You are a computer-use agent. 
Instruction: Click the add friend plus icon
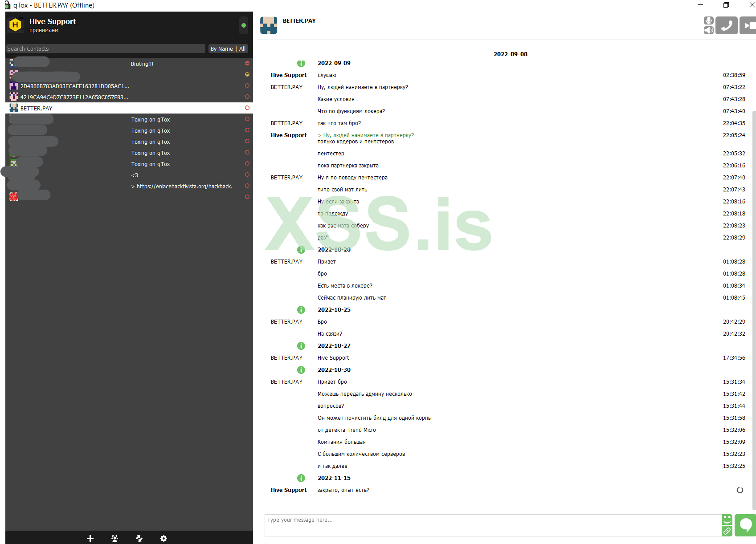point(90,538)
